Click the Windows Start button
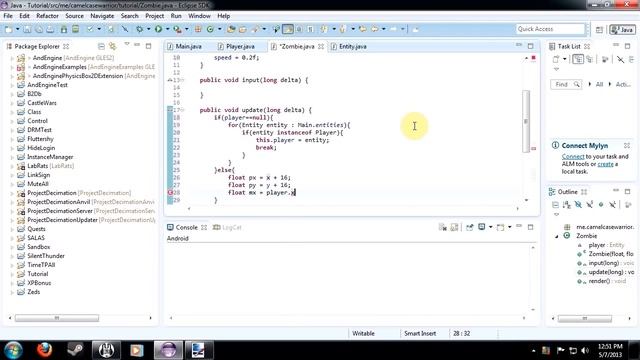Image resolution: width=640 pixels, height=360 pixels. pos(13,350)
